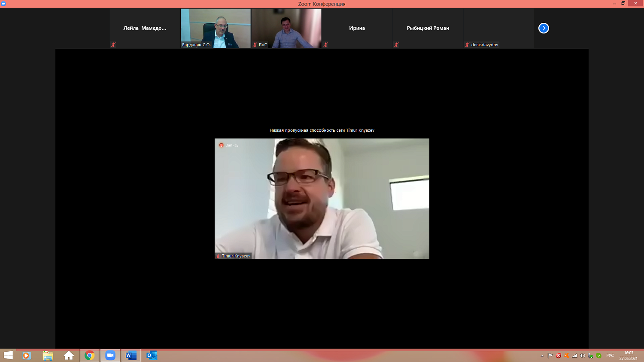
Task: Open Google Chrome from the taskbar
Action: pos(89,356)
